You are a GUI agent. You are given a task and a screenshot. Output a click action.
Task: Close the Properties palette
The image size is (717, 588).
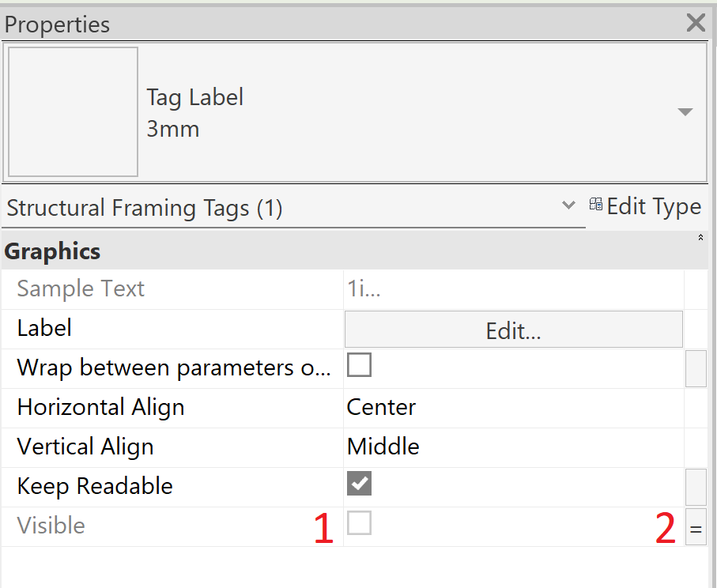[695, 22]
